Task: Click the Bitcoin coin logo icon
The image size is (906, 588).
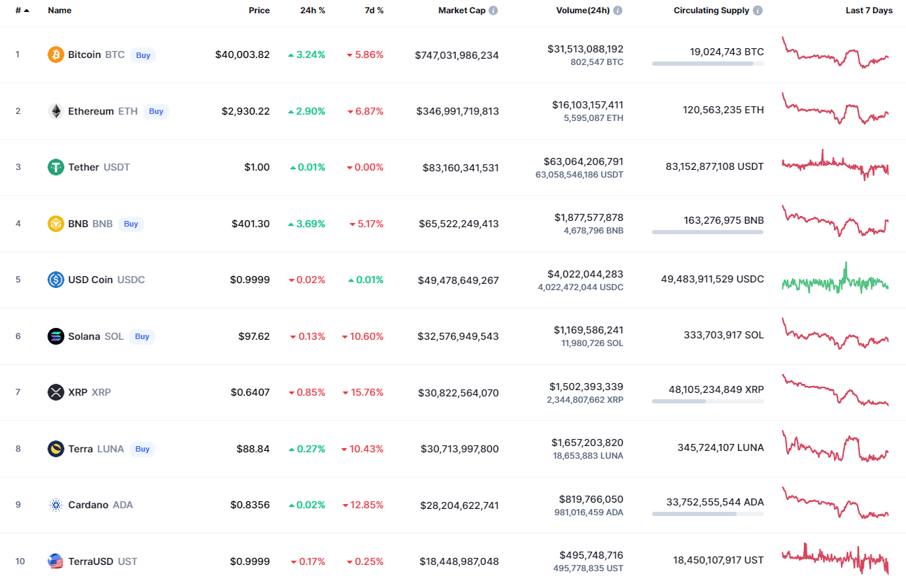Action: (56, 55)
